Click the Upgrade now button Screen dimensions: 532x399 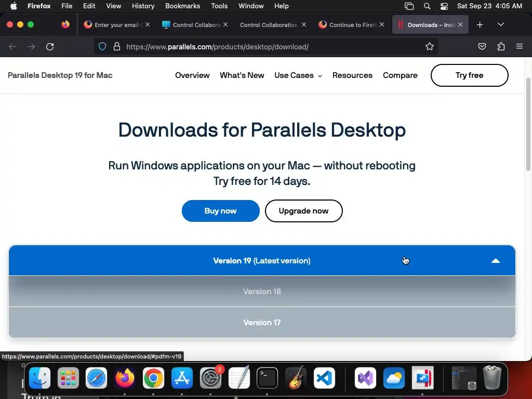click(x=303, y=211)
